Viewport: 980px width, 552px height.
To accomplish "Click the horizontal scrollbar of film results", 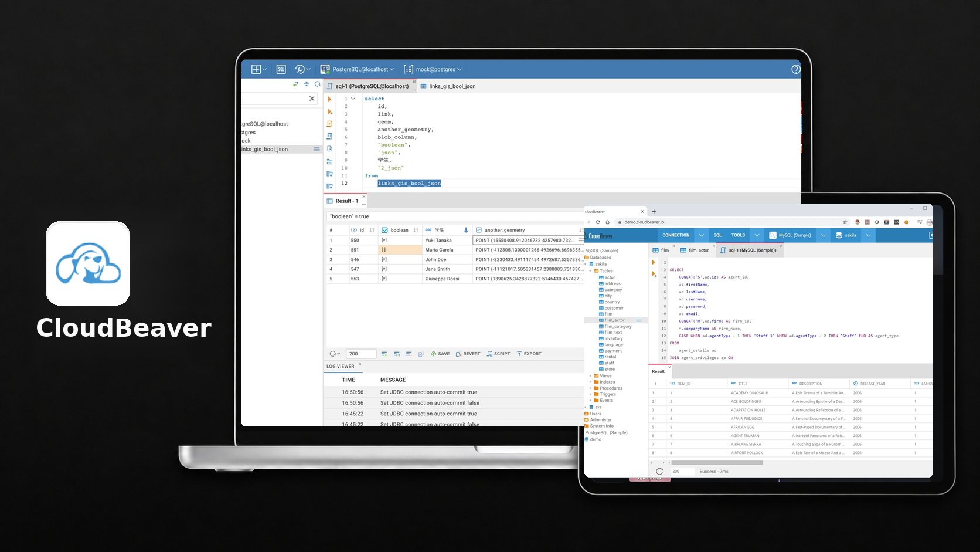I will pyautogui.click(x=717, y=463).
